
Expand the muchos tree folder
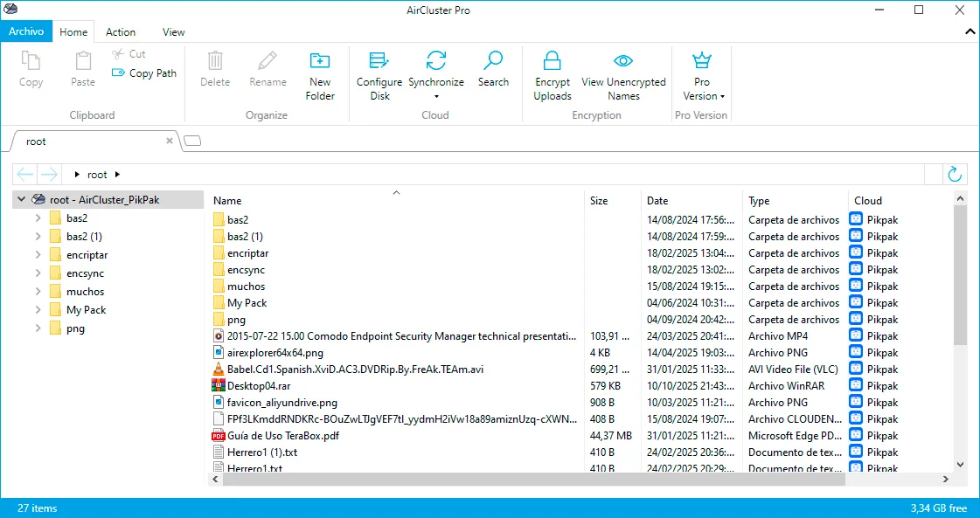point(38,291)
